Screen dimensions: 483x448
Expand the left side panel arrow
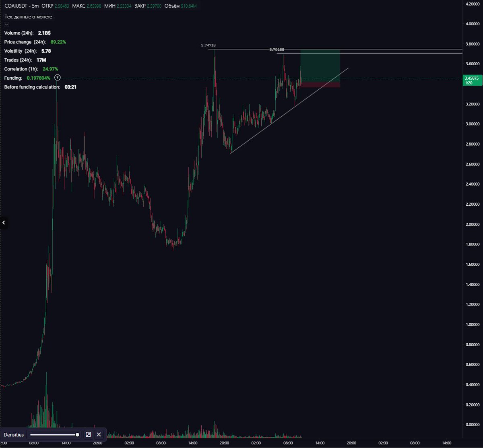pyautogui.click(x=4, y=222)
